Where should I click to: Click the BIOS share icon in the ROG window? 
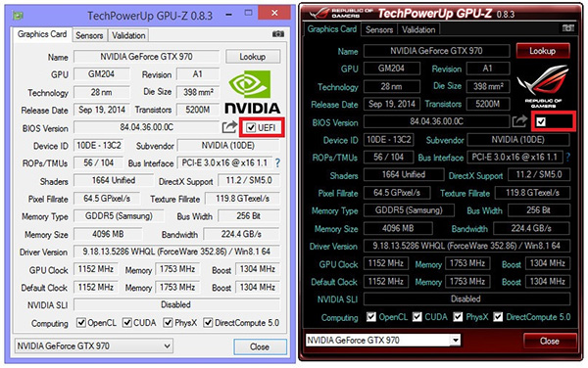519,121
